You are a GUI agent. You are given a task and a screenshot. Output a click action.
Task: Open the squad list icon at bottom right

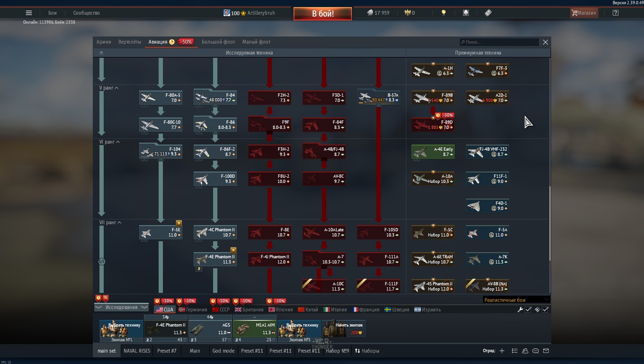coord(514,351)
